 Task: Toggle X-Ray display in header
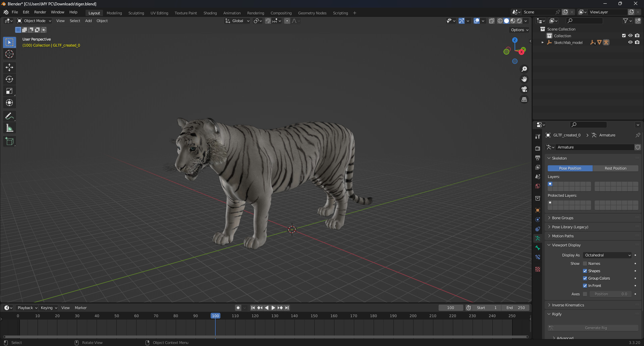click(492, 21)
